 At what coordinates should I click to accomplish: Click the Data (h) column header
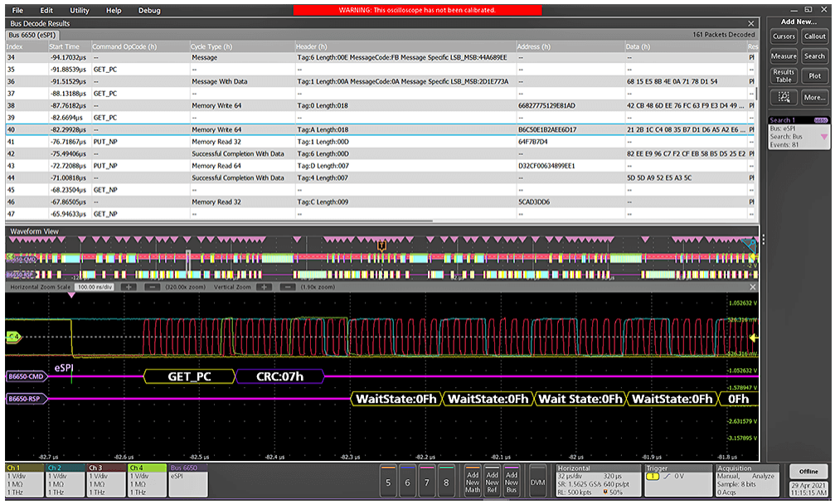686,46
